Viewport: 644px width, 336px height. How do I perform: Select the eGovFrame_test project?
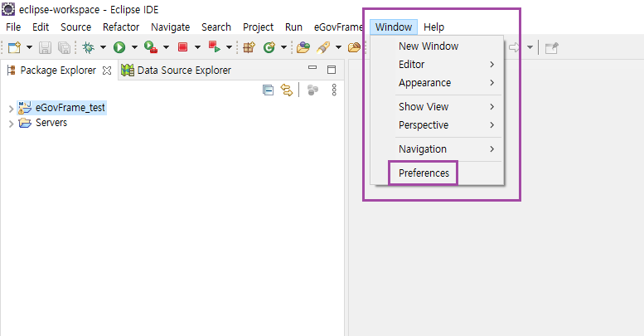pyautogui.click(x=70, y=108)
